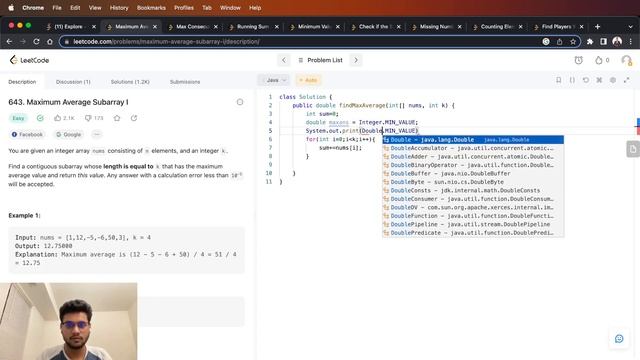The image size is (640, 360).
Task: Click the Google company tag
Action: pyautogui.click(x=69, y=134)
